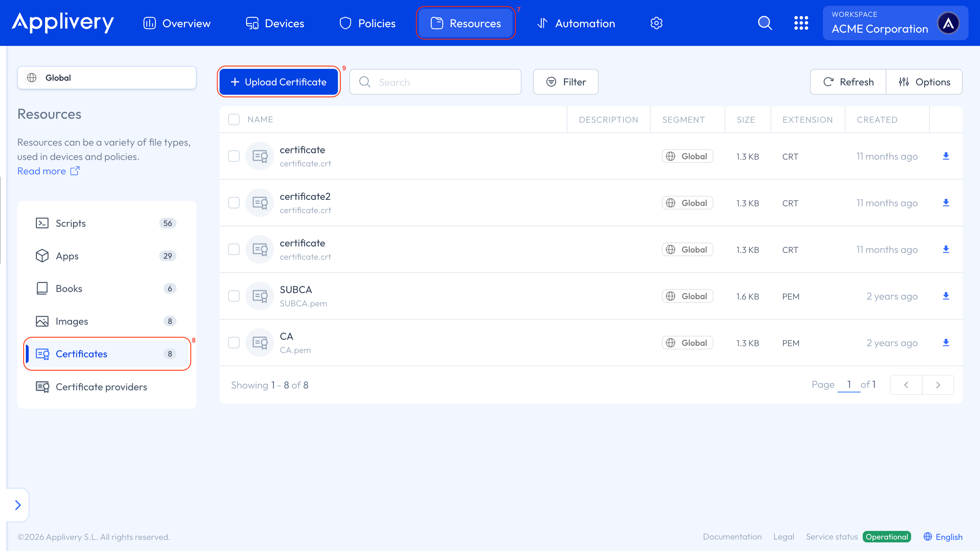Open the Global segment selector
The height and width of the screenshot is (551, 980).
(x=107, y=77)
